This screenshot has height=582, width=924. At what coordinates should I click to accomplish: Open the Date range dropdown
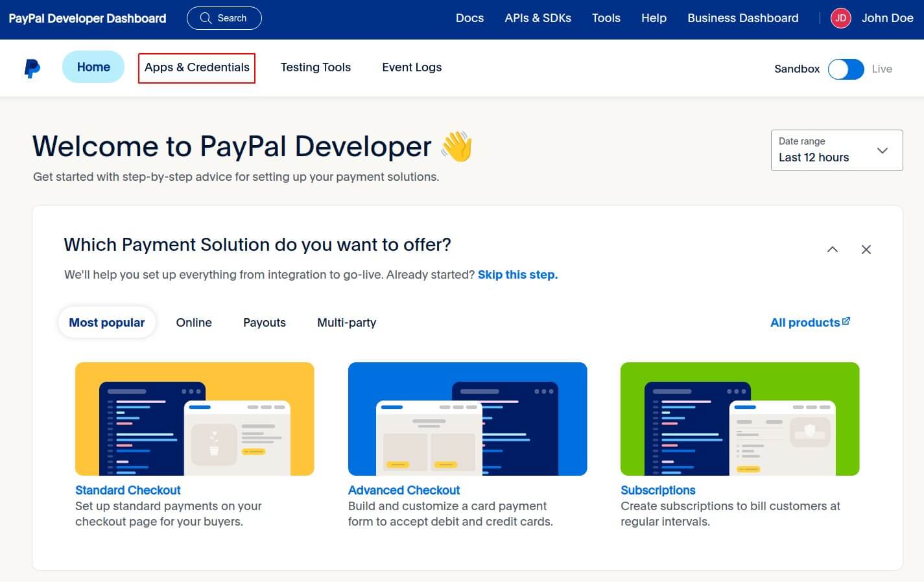point(836,150)
